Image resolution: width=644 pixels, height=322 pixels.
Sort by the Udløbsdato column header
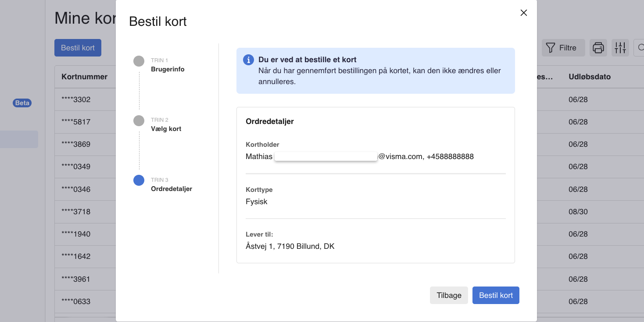point(589,77)
